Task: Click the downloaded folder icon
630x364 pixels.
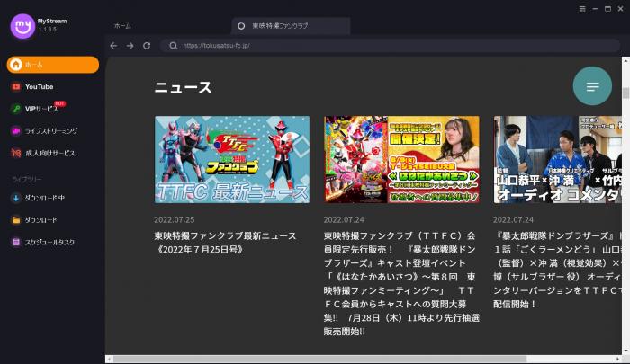Action: (x=16, y=220)
